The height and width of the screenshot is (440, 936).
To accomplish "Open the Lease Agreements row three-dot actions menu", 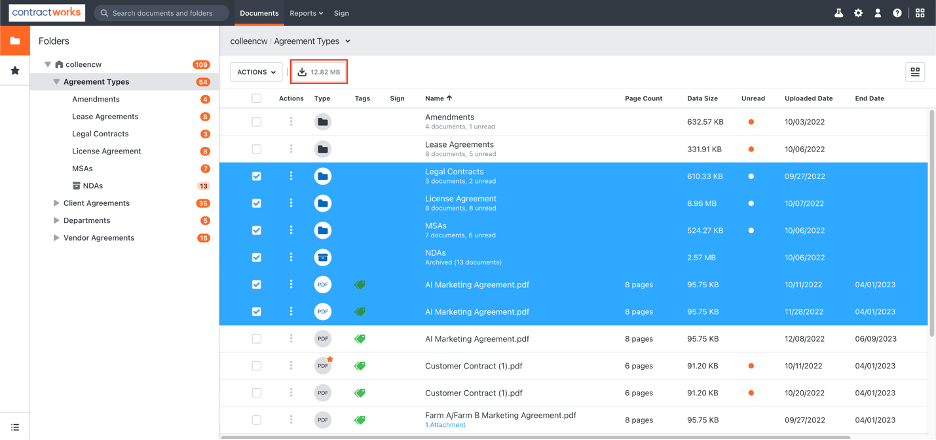I will click(291, 149).
